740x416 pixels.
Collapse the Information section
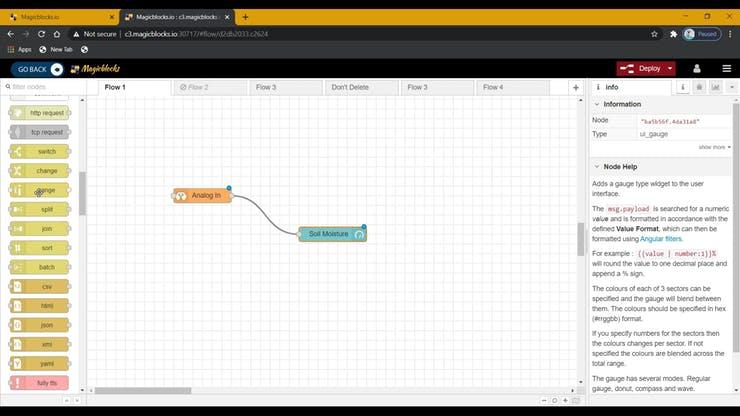(x=597, y=104)
